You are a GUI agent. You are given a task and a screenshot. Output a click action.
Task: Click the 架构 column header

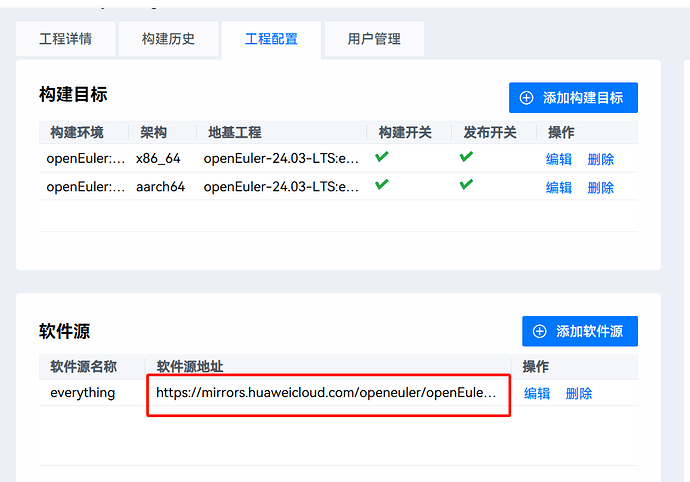pos(153,133)
